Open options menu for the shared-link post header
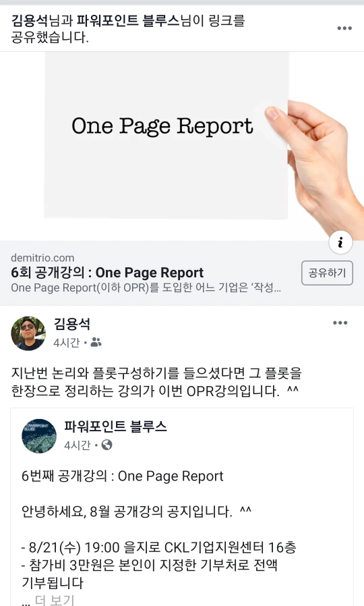Screen dimensions: 364x606 tap(344, 28)
